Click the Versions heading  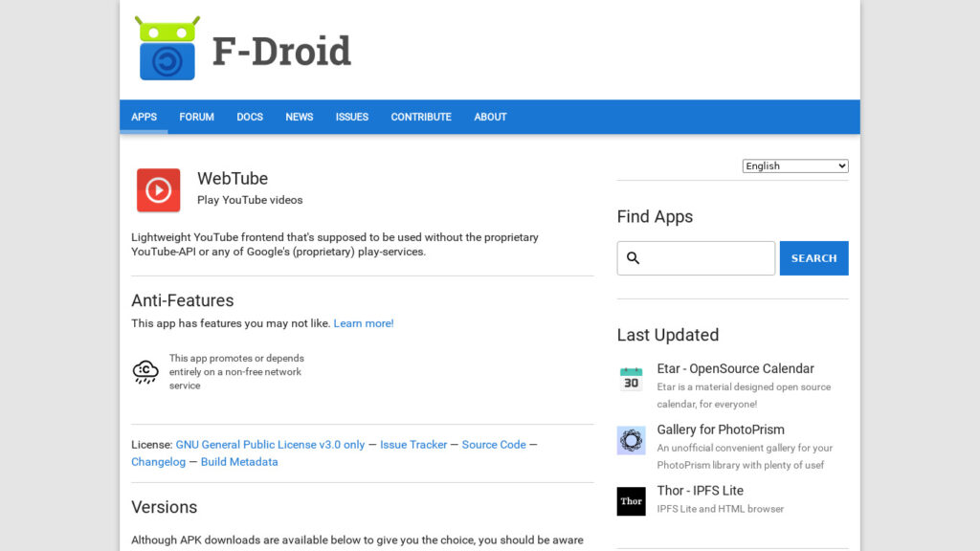165,507
